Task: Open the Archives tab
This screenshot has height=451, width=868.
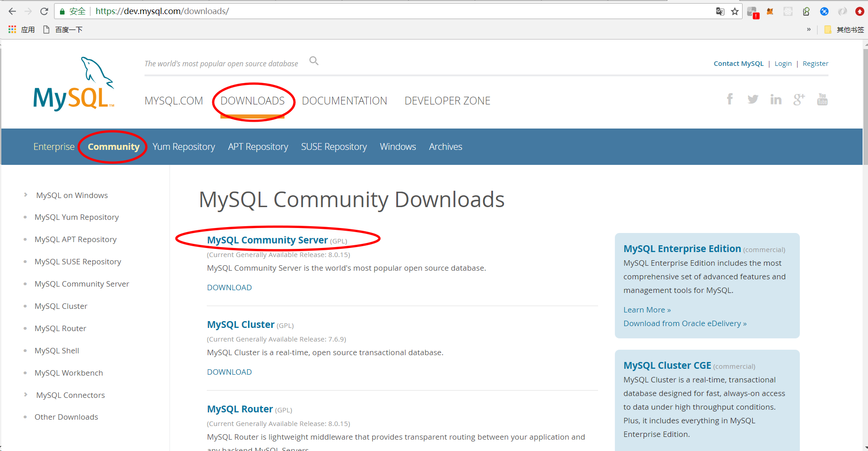Action: click(445, 147)
